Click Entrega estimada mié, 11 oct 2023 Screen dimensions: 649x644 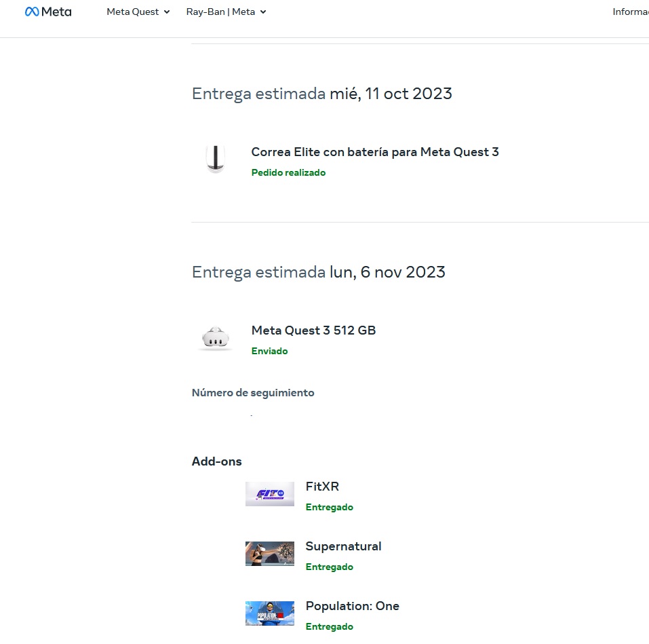pos(322,94)
